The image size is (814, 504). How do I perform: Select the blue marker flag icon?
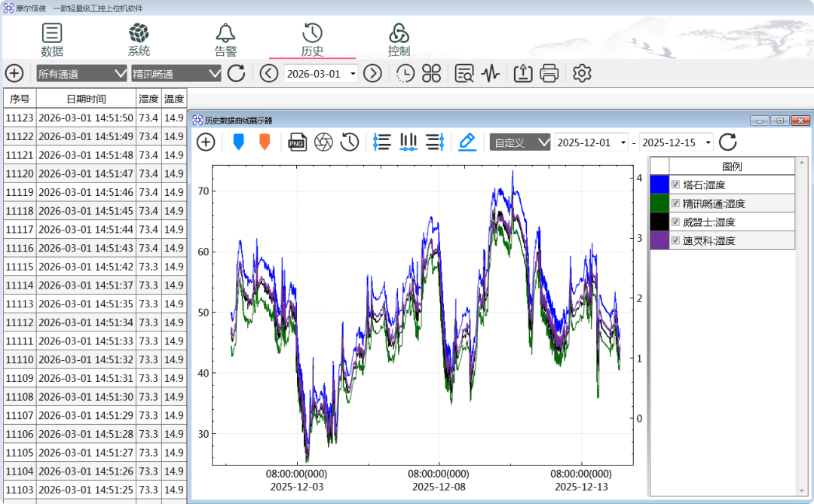(238, 142)
